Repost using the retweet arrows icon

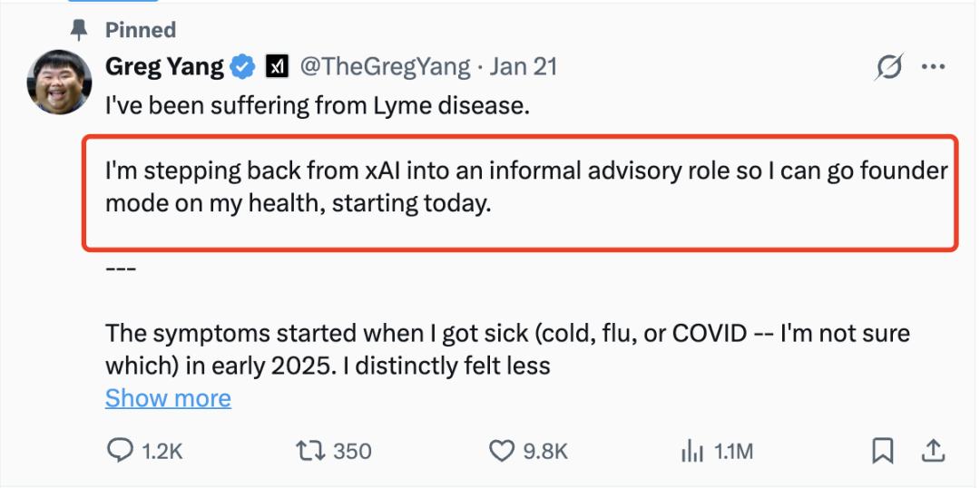[x=311, y=451]
